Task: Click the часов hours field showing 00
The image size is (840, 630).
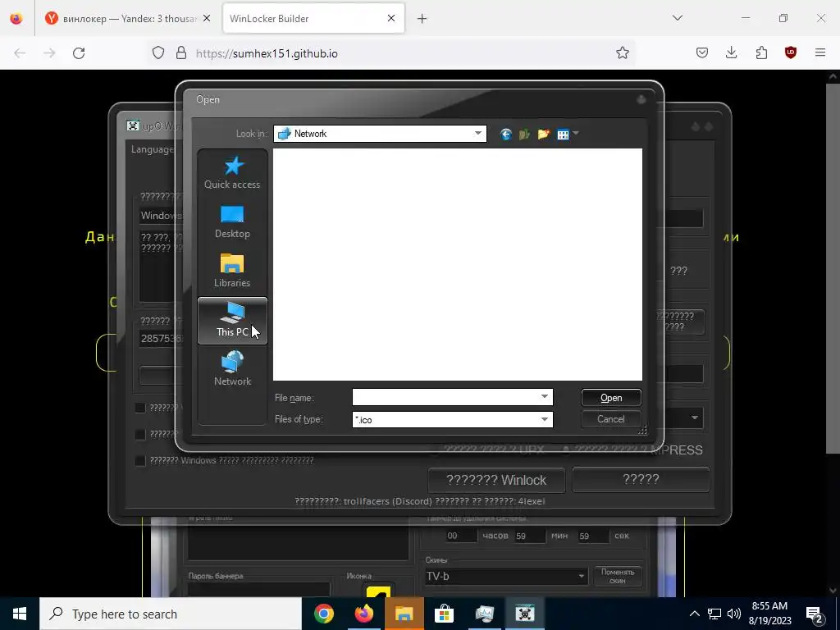Action: [x=461, y=536]
